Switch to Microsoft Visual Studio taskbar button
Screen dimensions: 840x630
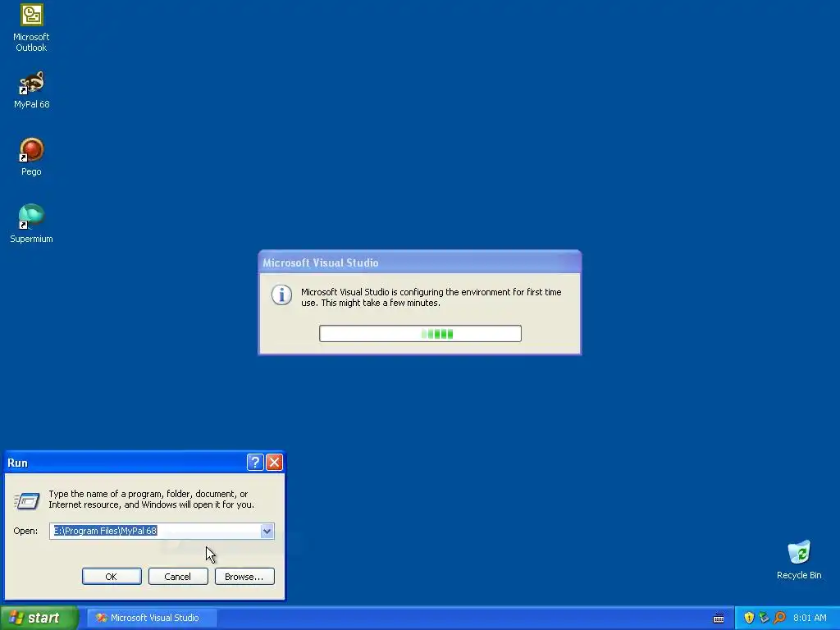pos(152,618)
